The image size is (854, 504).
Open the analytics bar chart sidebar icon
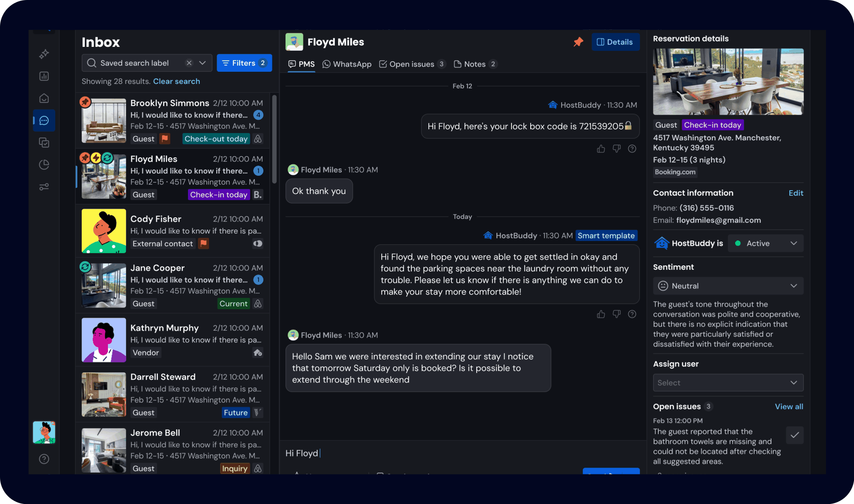click(x=44, y=76)
